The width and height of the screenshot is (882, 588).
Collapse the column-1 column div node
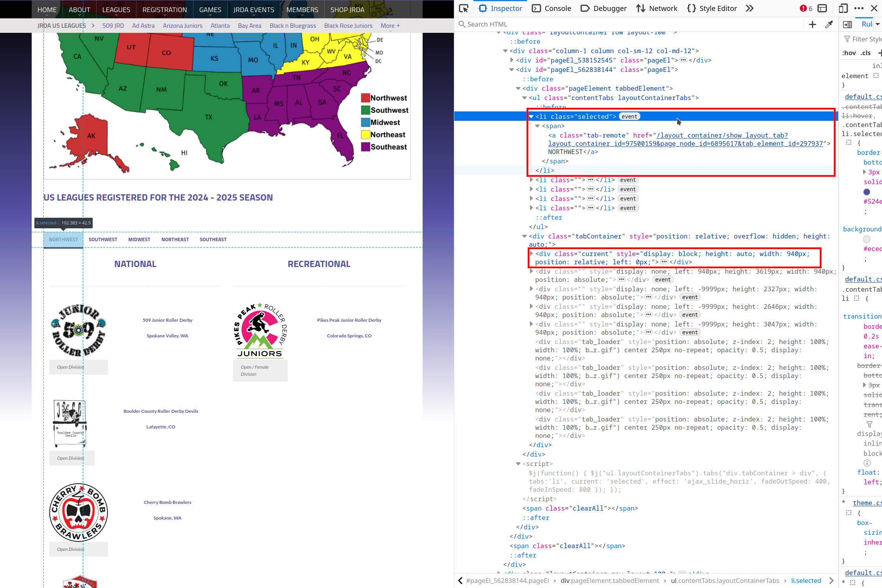pos(505,51)
